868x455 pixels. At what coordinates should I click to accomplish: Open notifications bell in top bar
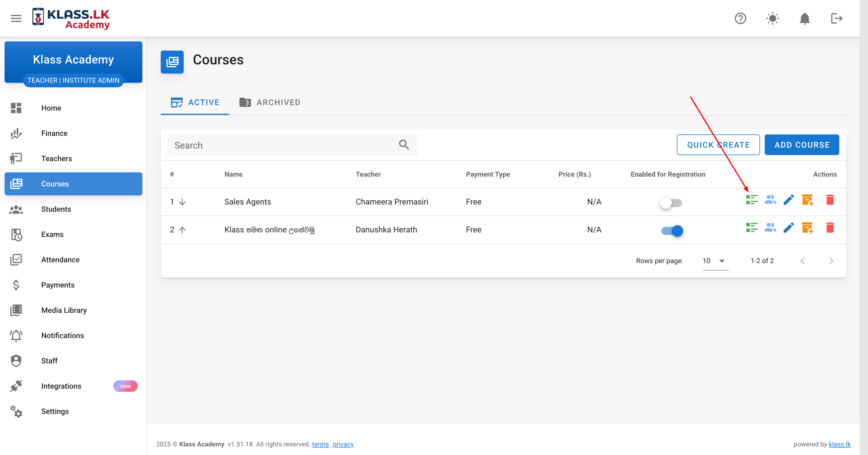[804, 18]
